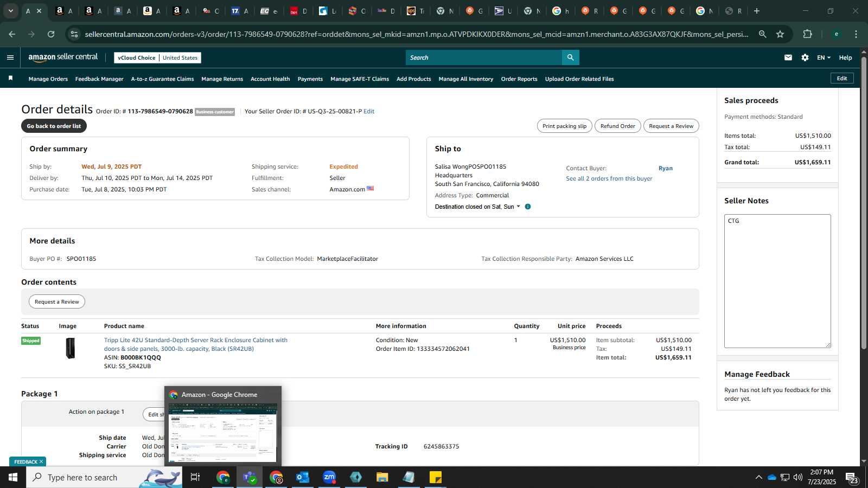Viewport: 868px width, 488px height.
Task: Bookmark this page with the star icon
Action: click(x=780, y=34)
